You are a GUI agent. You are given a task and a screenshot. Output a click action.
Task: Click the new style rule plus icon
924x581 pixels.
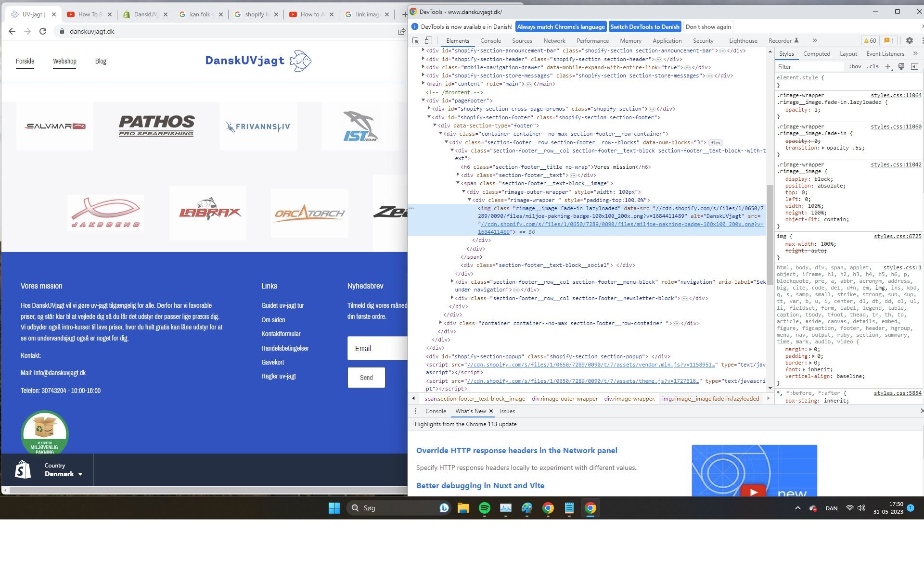click(x=888, y=67)
